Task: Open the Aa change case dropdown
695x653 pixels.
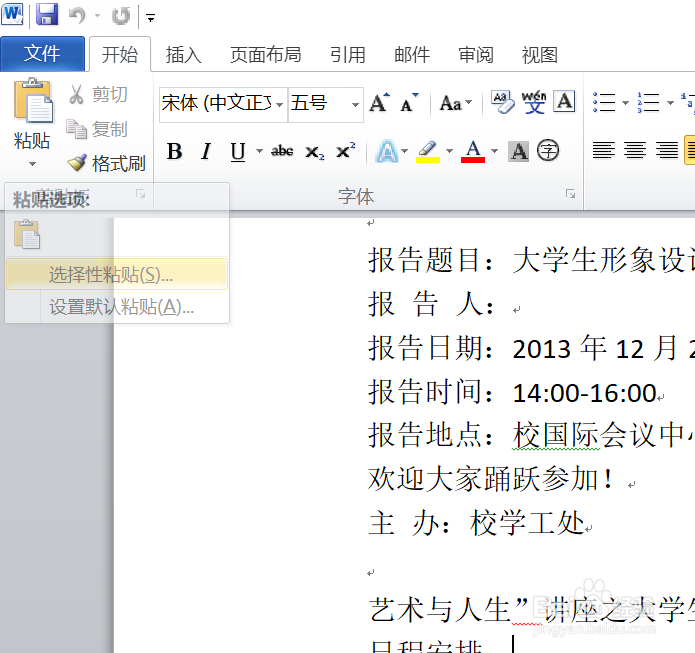Action: click(x=456, y=103)
